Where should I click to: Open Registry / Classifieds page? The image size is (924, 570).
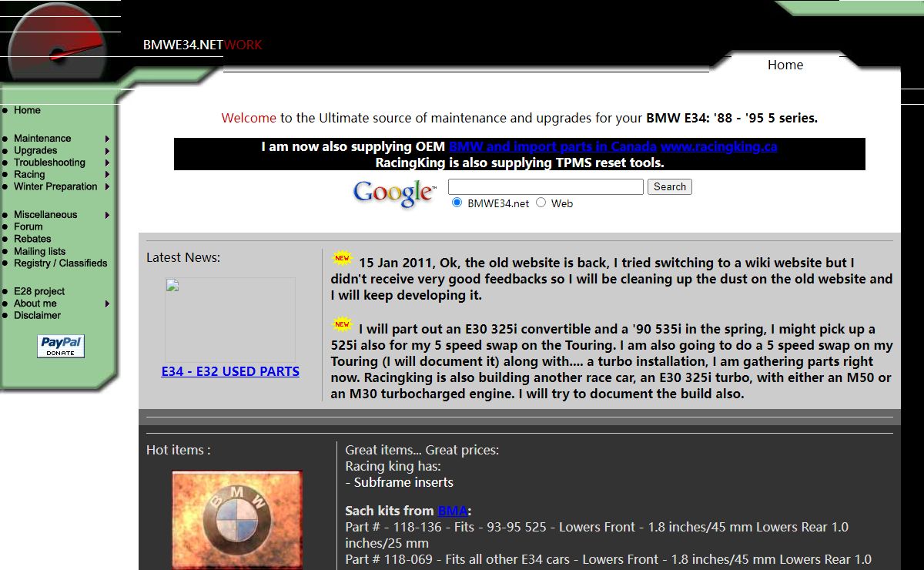point(61,263)
